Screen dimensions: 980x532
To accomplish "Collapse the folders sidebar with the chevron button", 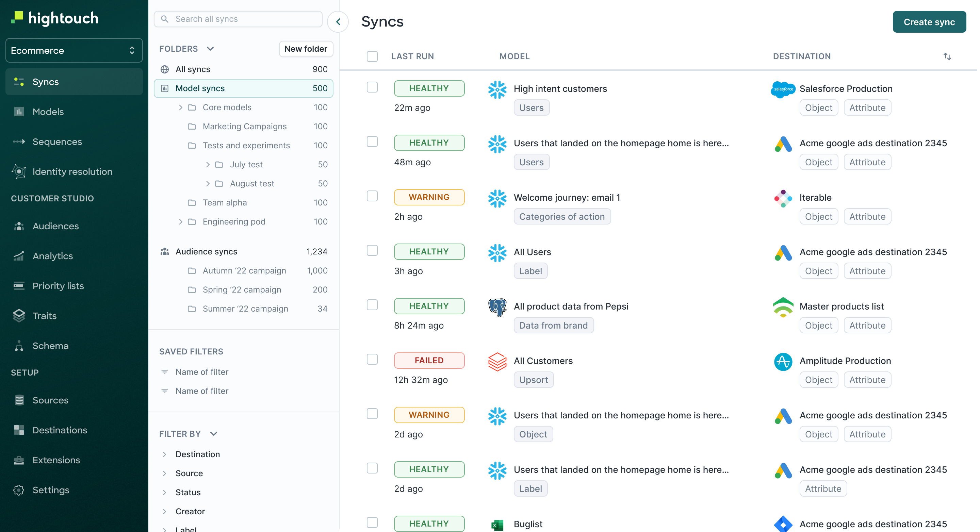I will [338, 22].
